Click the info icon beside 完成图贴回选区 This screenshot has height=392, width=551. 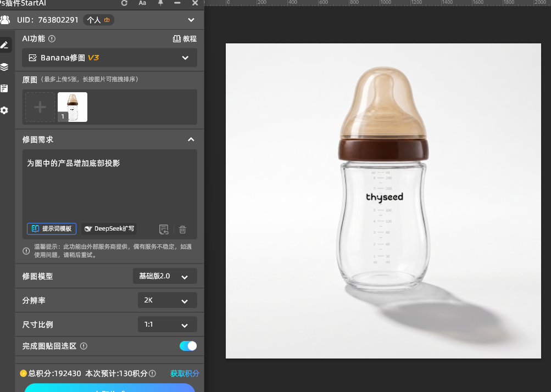pos(84,346)
